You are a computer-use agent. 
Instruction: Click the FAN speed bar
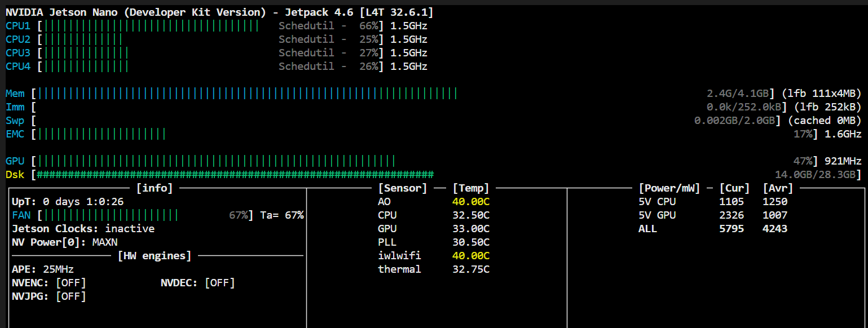tap(111, 215)
